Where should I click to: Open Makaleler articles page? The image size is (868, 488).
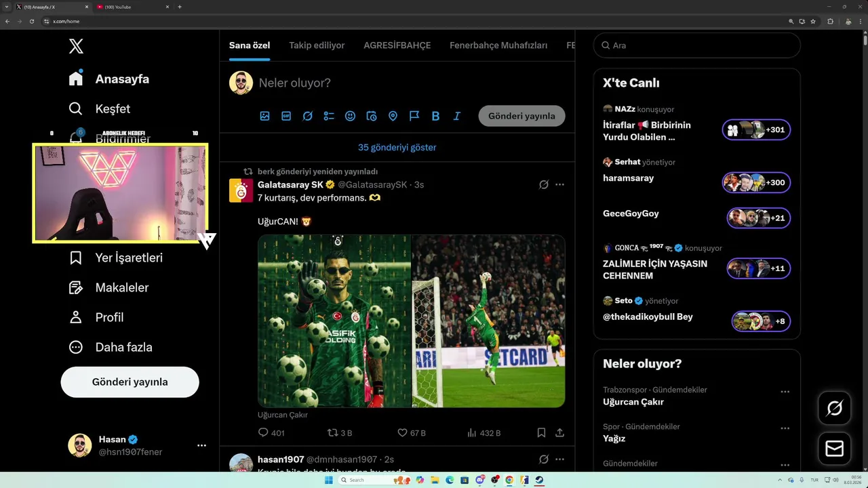pyautogui.click(x=109, y=287)
